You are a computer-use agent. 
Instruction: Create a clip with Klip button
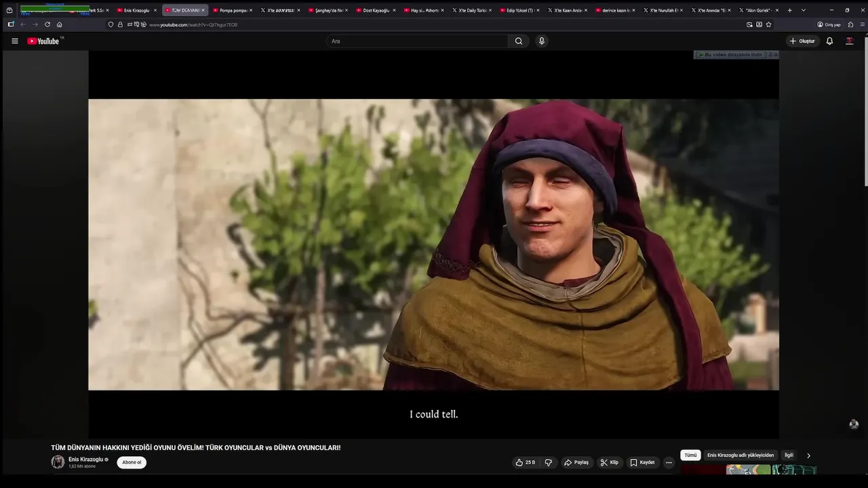point(610,462)
